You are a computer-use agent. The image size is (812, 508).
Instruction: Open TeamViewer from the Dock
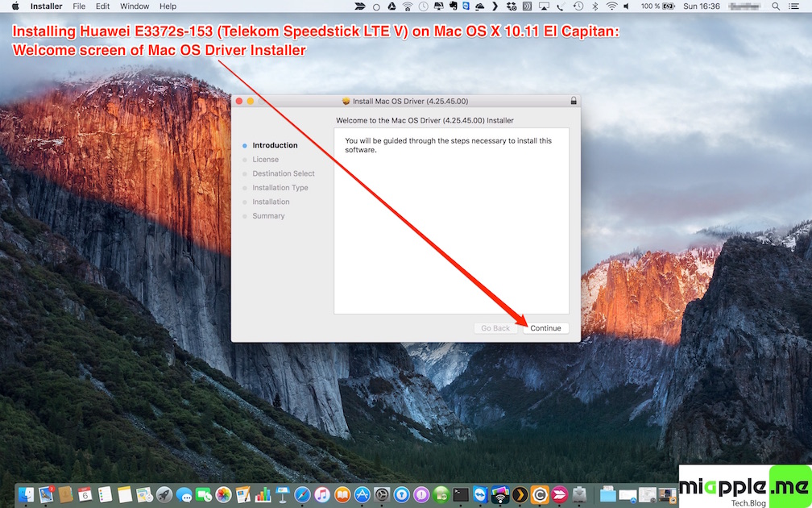coord(481,494)
